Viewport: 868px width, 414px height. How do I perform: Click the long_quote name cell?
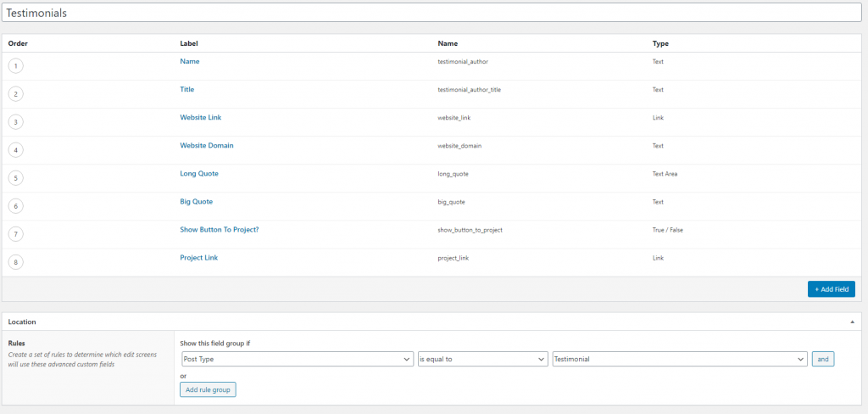pyautogui.click(x=453, y=174)
